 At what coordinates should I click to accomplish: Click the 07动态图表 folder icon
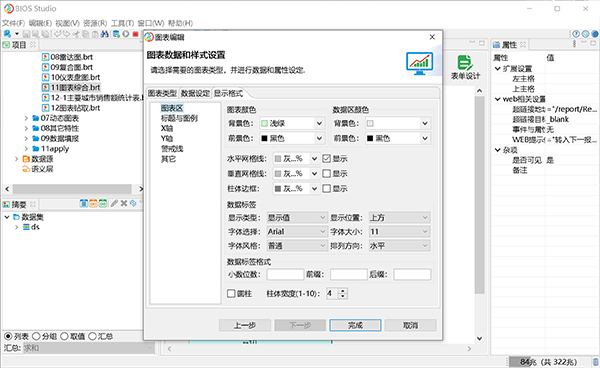(x=36, y=118)
